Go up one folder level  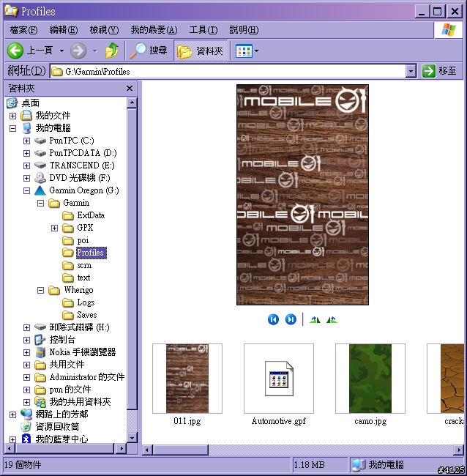click(x=112, y=51)
